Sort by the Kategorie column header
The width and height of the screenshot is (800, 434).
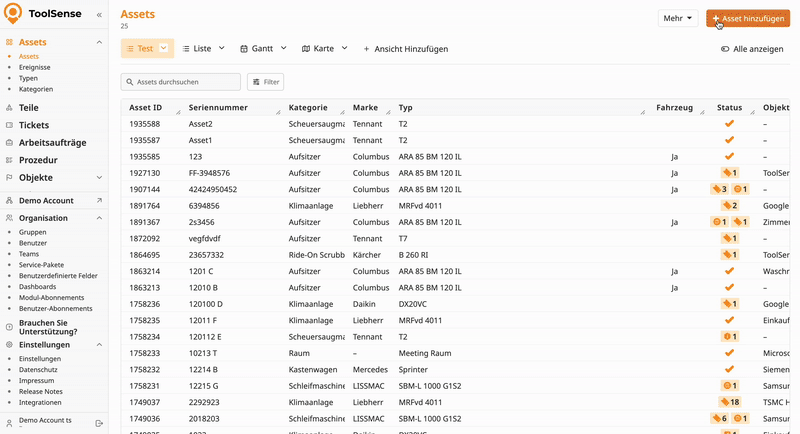(308, 108)
